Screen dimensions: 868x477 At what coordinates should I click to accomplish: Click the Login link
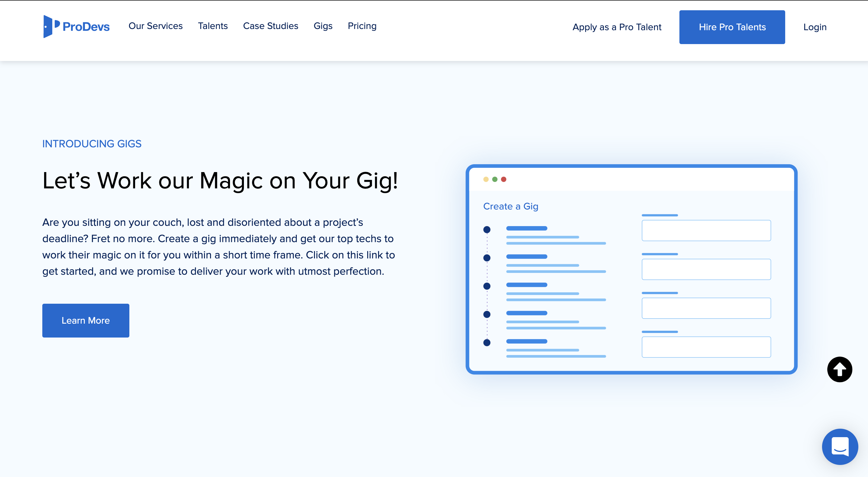click(x=815, y=27)
